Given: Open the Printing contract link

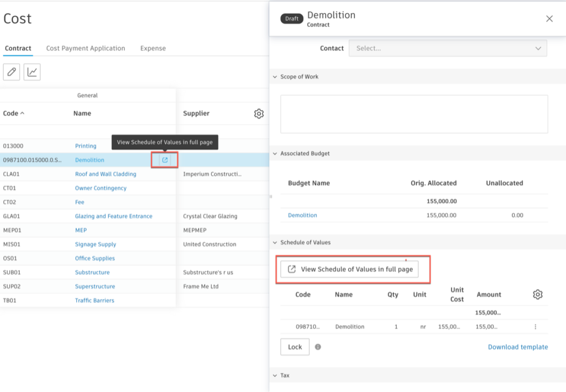Looking at the screenshot, I should [x=86, y=146].
